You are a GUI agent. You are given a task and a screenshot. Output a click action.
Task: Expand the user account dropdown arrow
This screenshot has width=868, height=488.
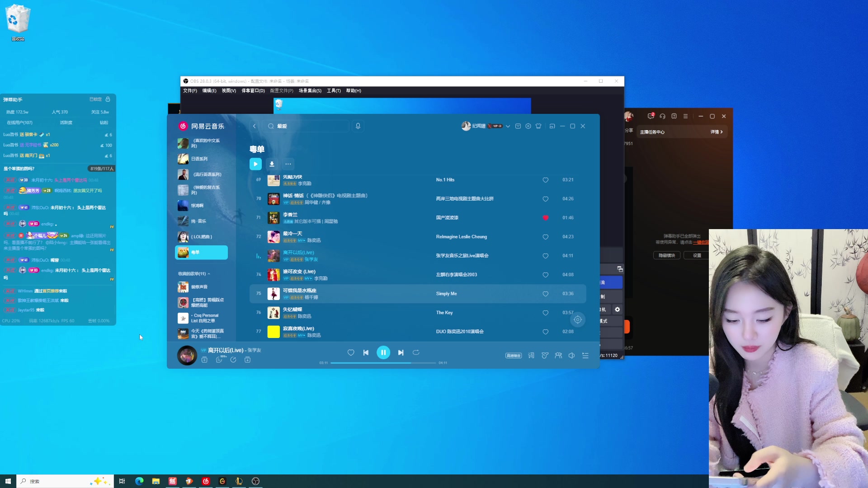[508, 126]
